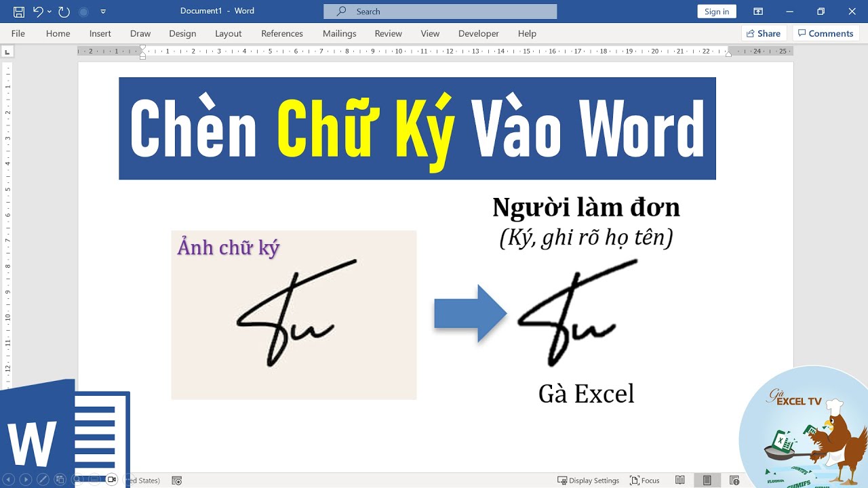The width and height of the screenshot is (868, 488).
Task: Redo the previous action
Action: (64, 12)
